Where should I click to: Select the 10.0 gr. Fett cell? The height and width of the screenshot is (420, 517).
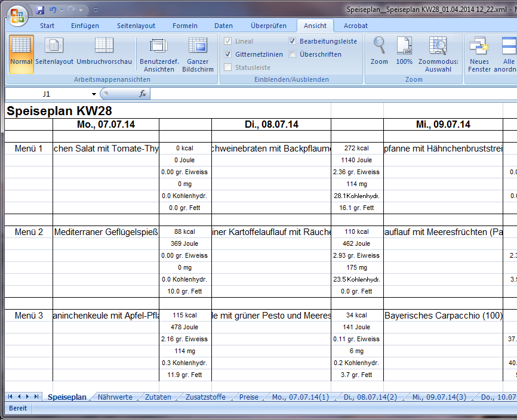pyautogui.click(x=185, y=291)
